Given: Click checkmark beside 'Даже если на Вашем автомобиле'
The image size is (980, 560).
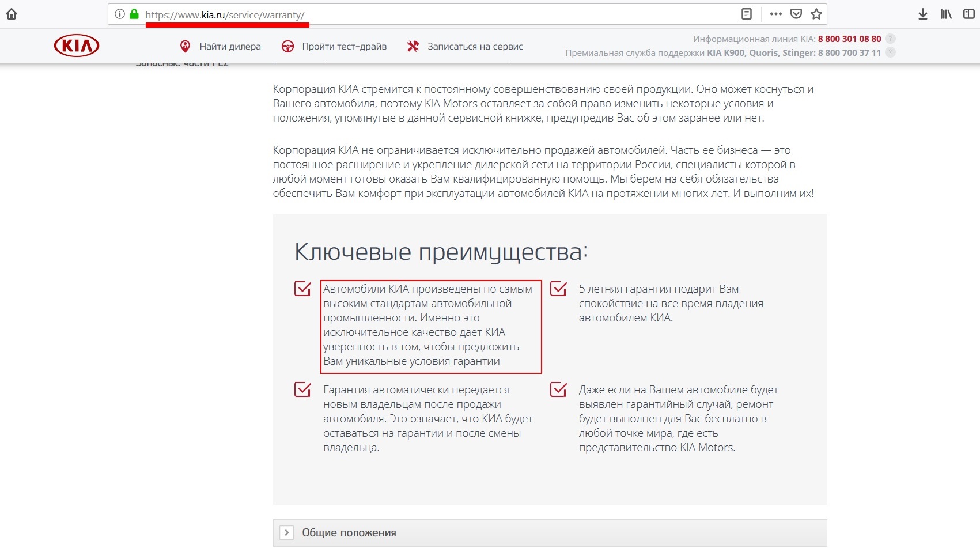Looking at the screenshot, I should [558, 389].
